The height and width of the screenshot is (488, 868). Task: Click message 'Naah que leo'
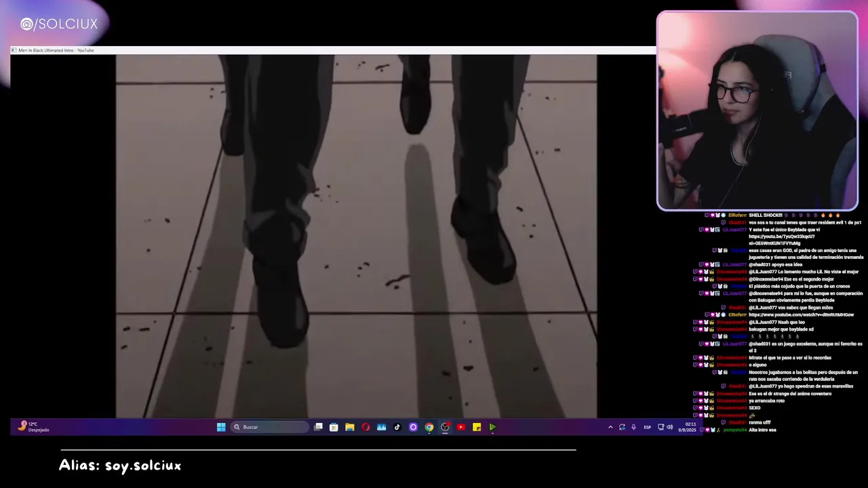tap(791, 322)
